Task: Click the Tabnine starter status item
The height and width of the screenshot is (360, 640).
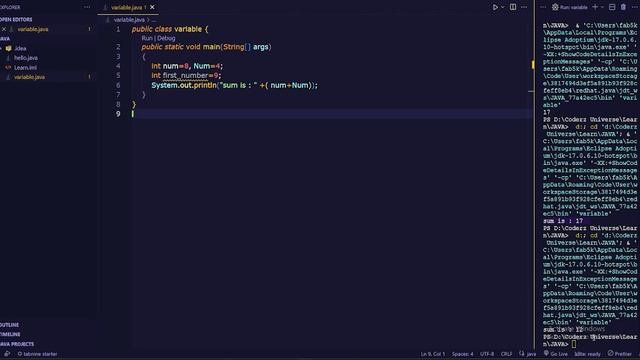Action: [38, 354]
